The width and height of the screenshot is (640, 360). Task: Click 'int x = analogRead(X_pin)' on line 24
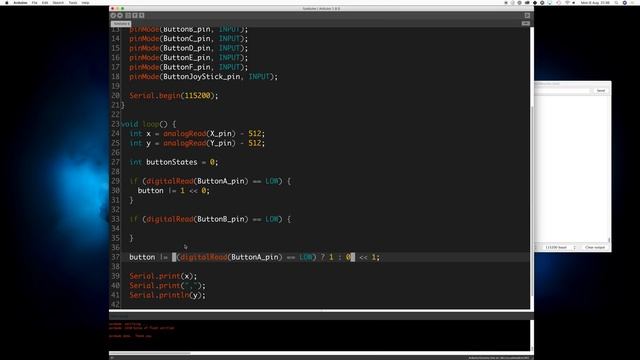tap(182, 133)
